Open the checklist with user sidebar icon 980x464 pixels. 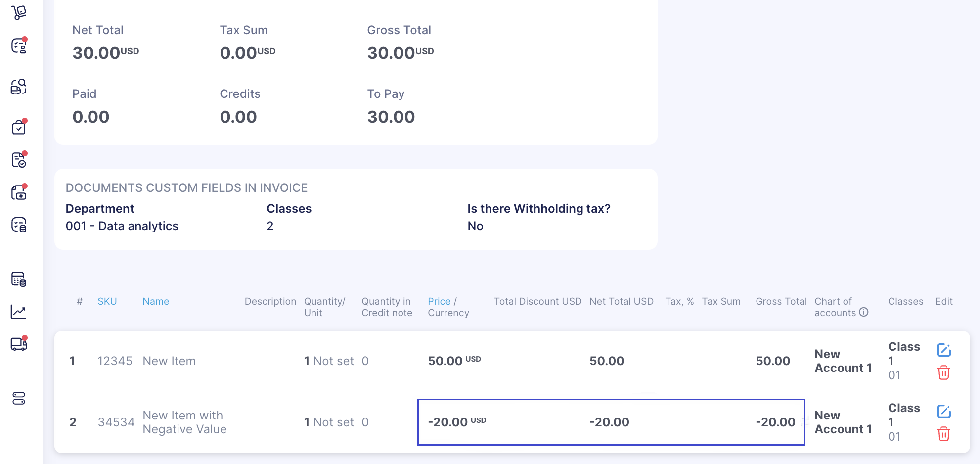[19, 46]
